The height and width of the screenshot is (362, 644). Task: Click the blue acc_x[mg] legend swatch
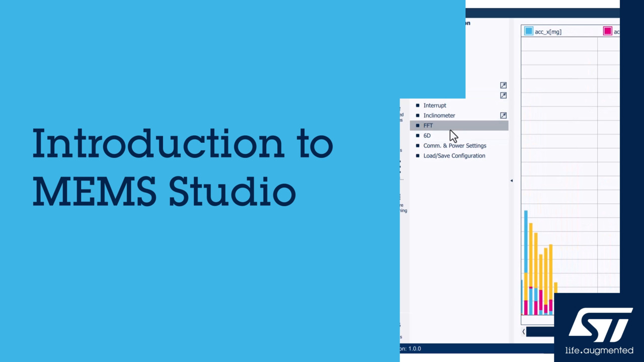coord(529,31)
